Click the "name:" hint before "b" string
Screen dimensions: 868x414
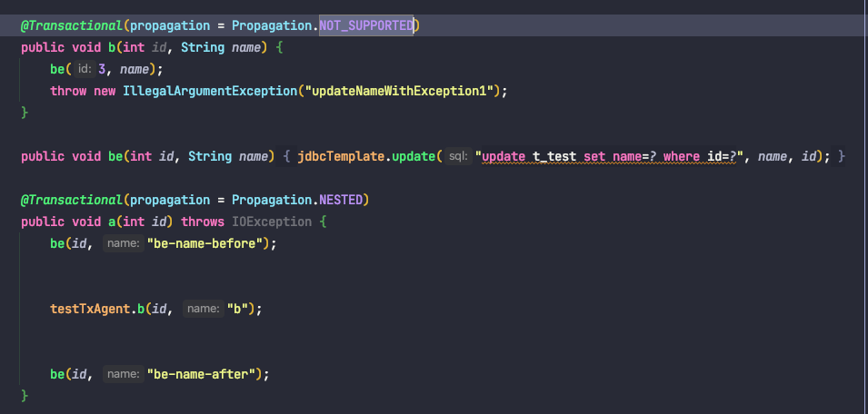(204, 309)
